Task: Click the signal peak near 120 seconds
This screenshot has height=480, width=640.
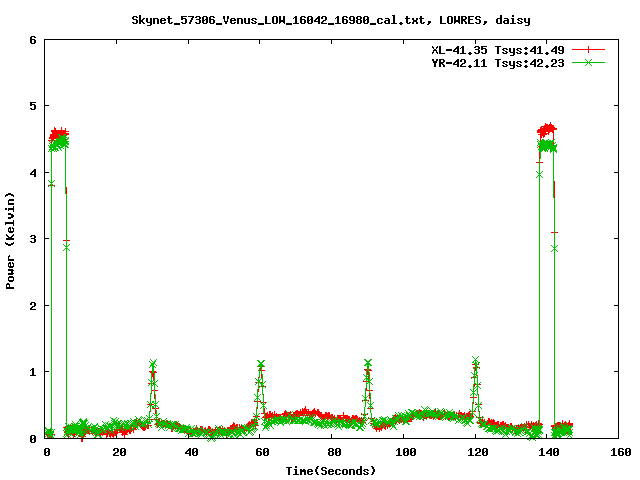Action: coord(476,362)
